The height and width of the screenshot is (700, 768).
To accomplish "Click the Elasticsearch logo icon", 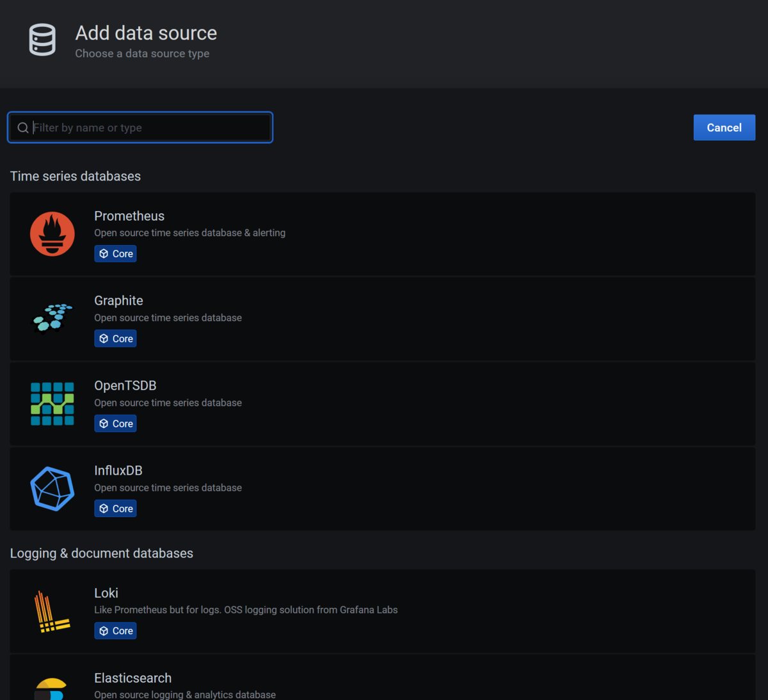I will [51, 689].
